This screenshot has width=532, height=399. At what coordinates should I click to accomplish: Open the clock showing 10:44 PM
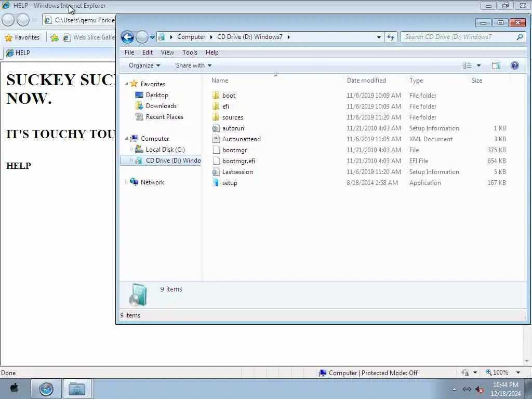(x=506, y=389)
